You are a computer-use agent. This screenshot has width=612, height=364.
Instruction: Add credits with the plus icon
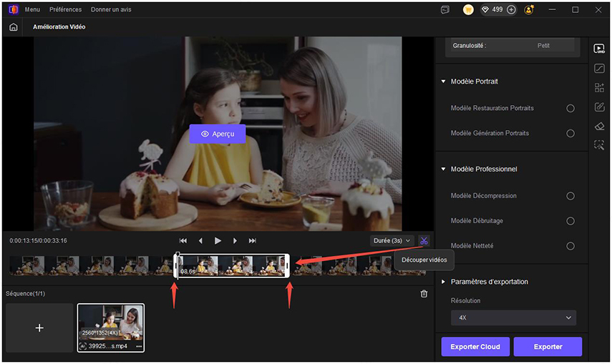coord(511,10)
